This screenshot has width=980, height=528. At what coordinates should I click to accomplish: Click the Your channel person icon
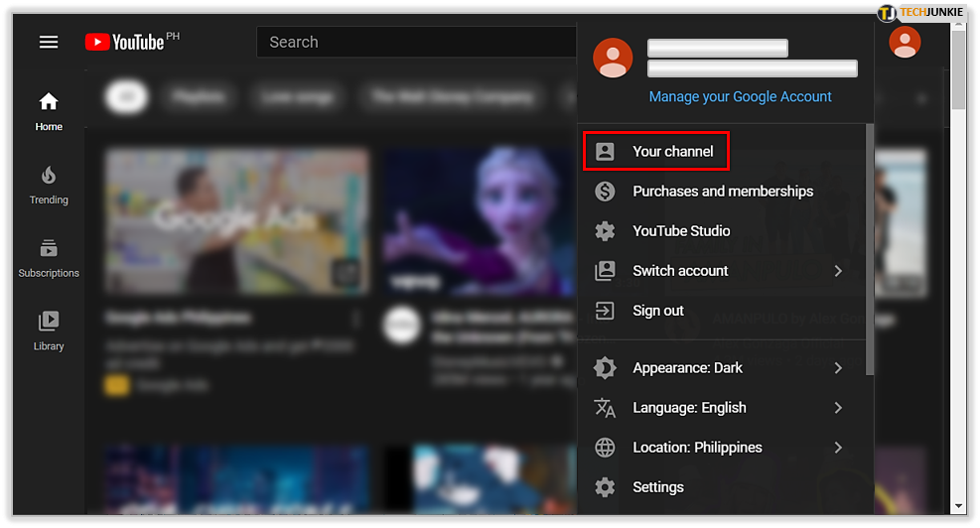coord(605,151)
